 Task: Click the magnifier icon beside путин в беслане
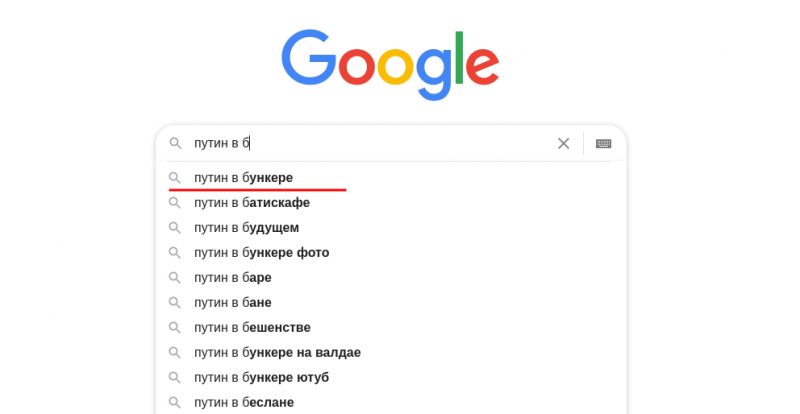click(x=175, y=402)
